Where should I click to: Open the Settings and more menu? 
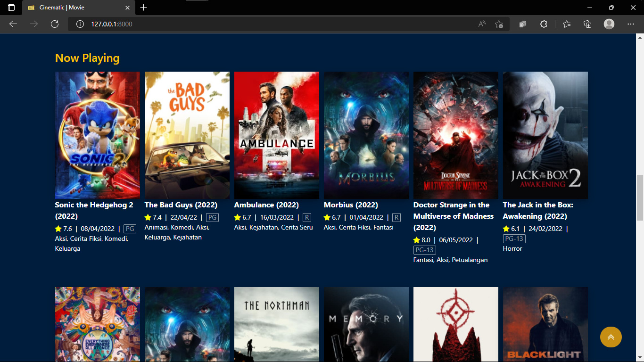[631, 24]
